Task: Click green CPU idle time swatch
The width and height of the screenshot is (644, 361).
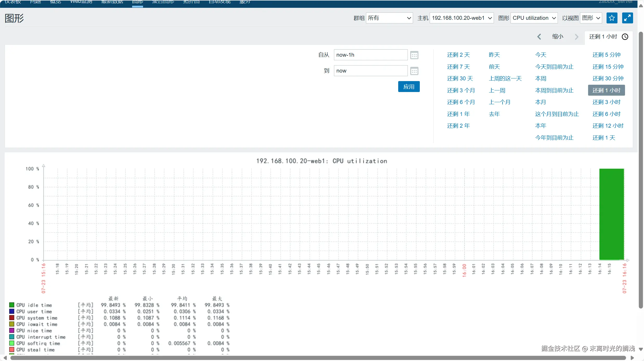Action: coord(12,305)
